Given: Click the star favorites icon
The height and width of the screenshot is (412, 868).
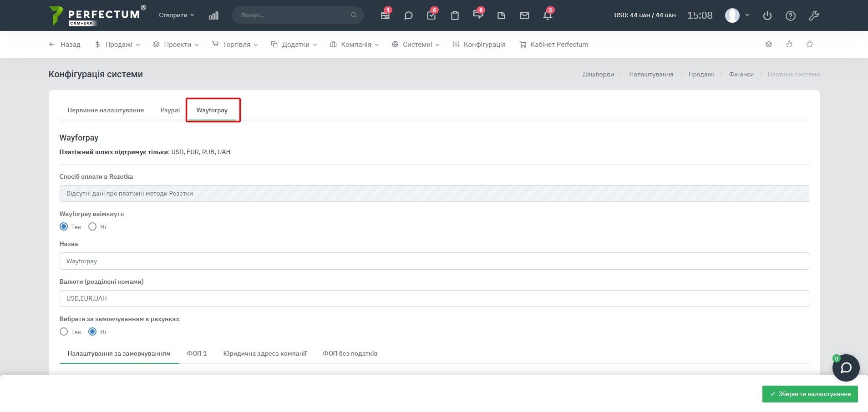Looking at the screenshot, I should tap(810, 44).
